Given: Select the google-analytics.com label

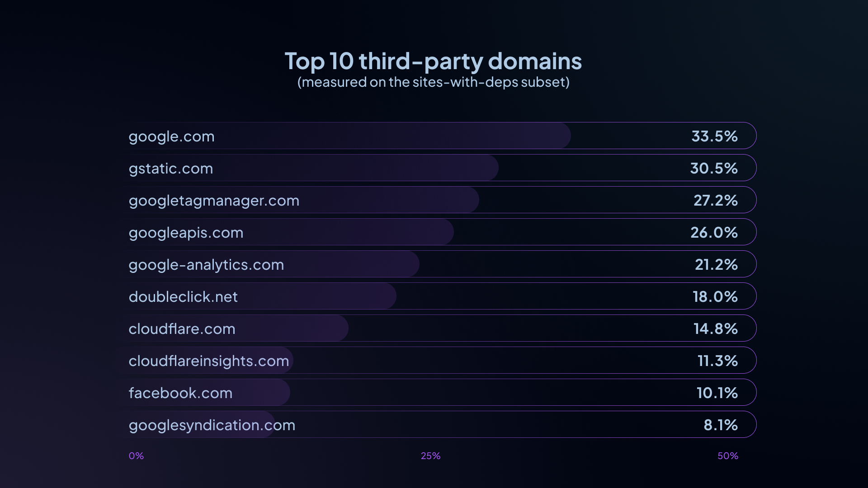Looking at the screenshot, I should [206, 265].
